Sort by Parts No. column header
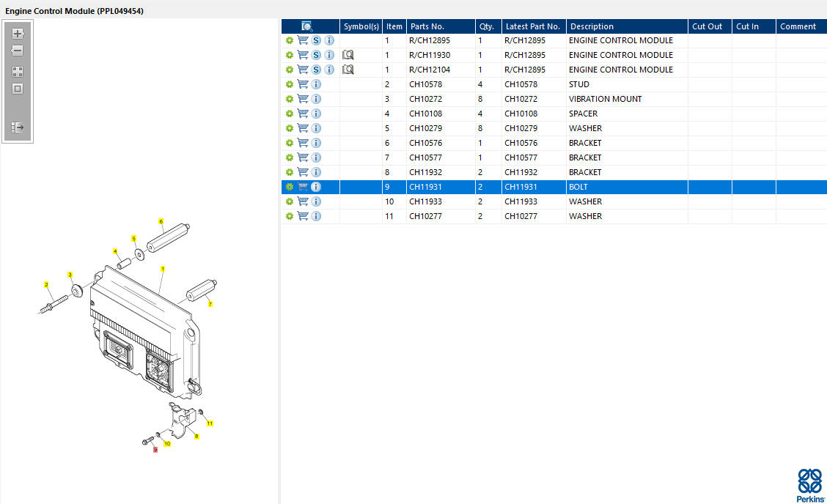The image size is (827, 504). 427,26
